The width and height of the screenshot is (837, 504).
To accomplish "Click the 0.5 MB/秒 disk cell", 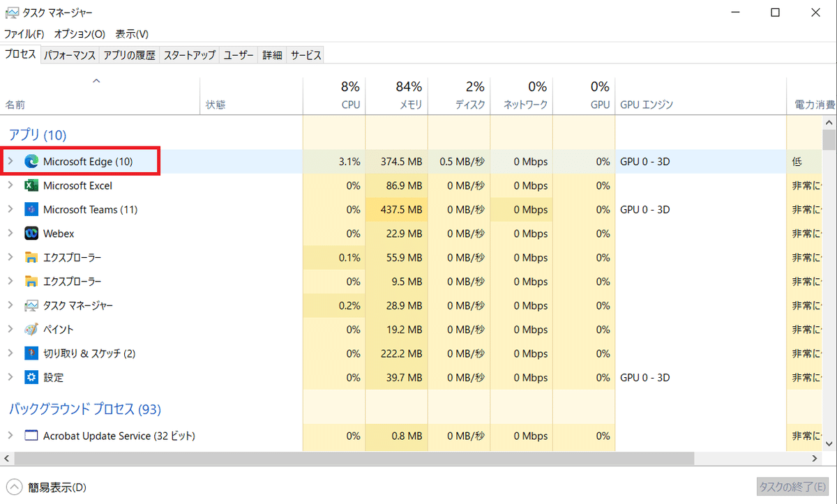I will coord(459,162).
